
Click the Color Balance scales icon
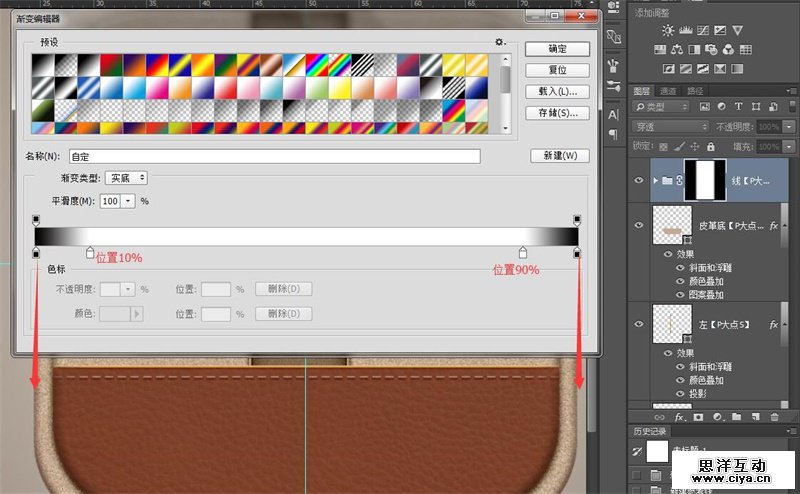pos(677,48)
